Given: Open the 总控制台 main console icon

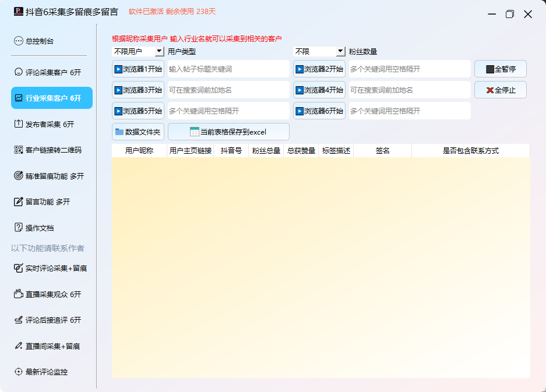Looking at the screenshot, I should click(19, 41).
